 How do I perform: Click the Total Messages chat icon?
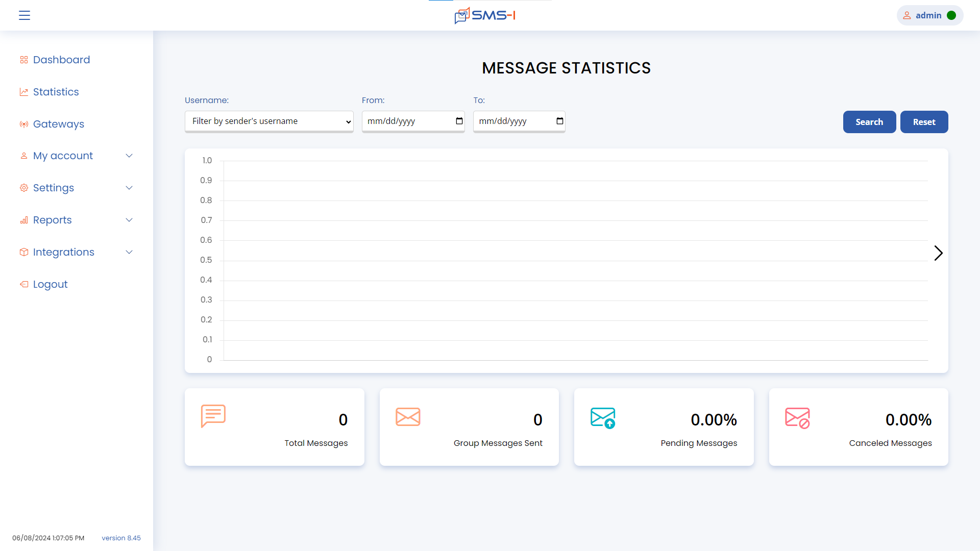click(213, 416)
